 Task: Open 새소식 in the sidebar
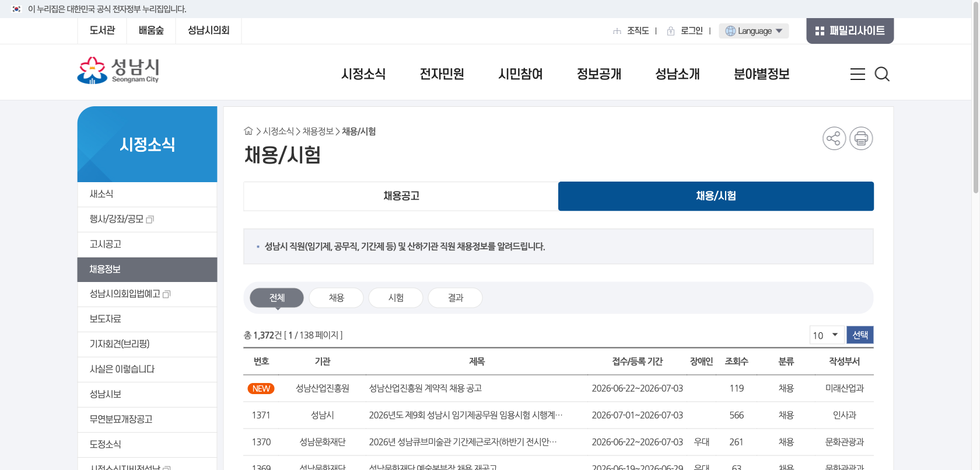[x=147, y=194]
